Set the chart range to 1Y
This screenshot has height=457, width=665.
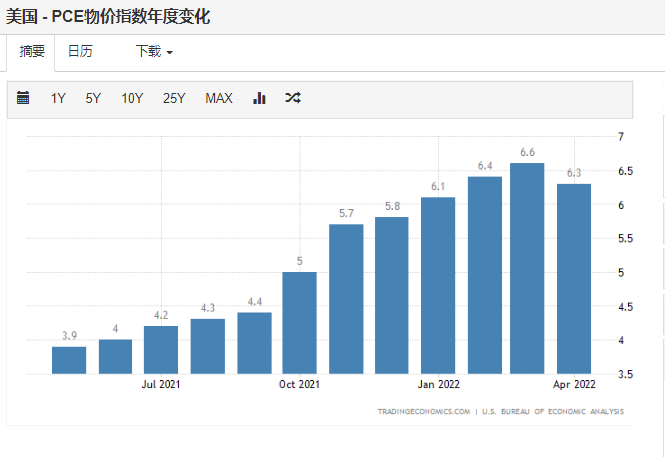click(x=58, y=98)
